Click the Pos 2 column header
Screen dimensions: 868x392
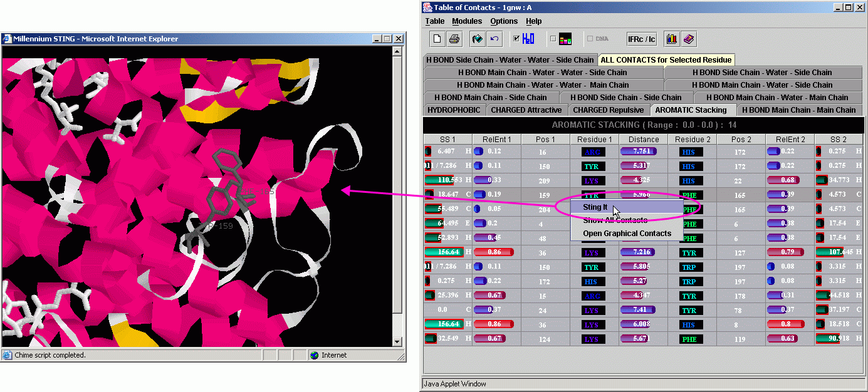741,139
